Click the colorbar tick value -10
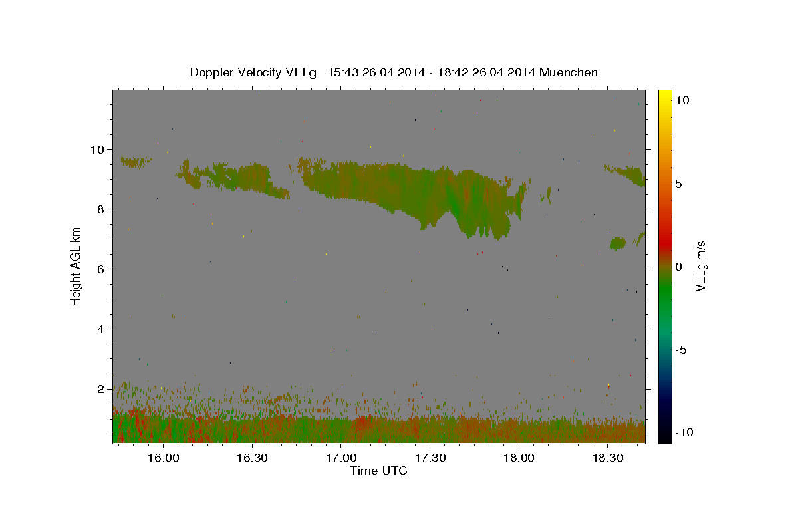 click(x=684, y=432)
